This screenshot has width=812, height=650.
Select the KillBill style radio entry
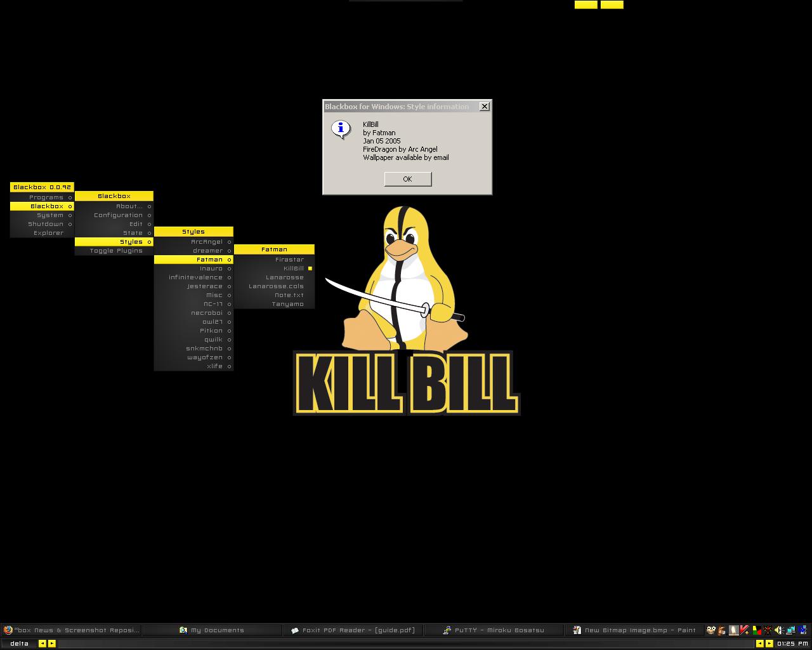pyautogui.click(x=294, y=269)
